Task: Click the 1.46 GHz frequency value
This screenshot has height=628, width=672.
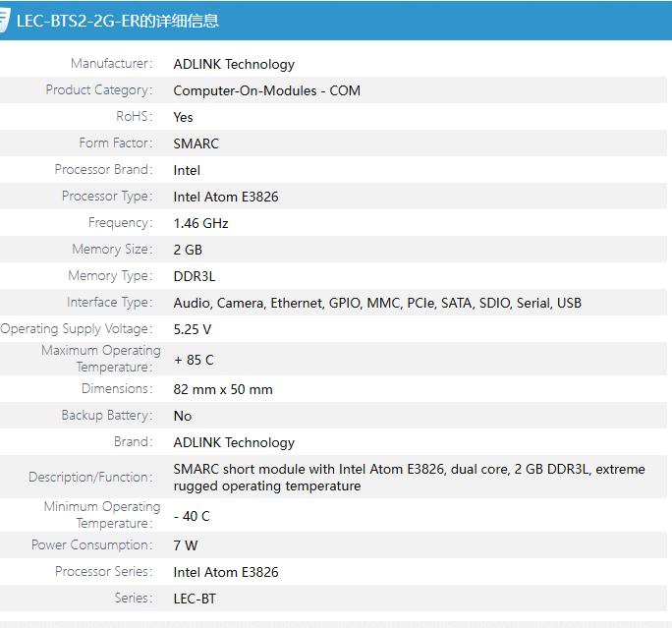Action: pos(200,223)
